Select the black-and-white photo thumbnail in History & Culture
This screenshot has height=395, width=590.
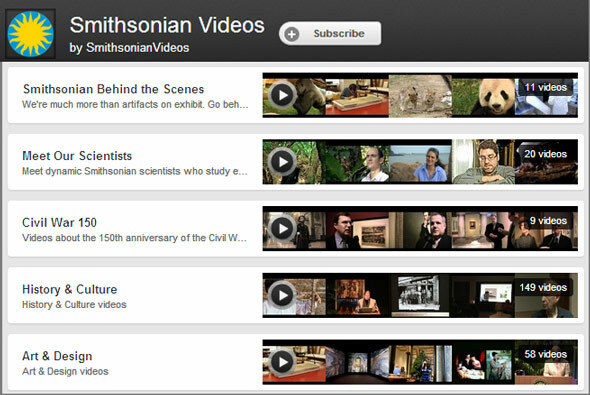pyautogui.click(x=420, y=295)
